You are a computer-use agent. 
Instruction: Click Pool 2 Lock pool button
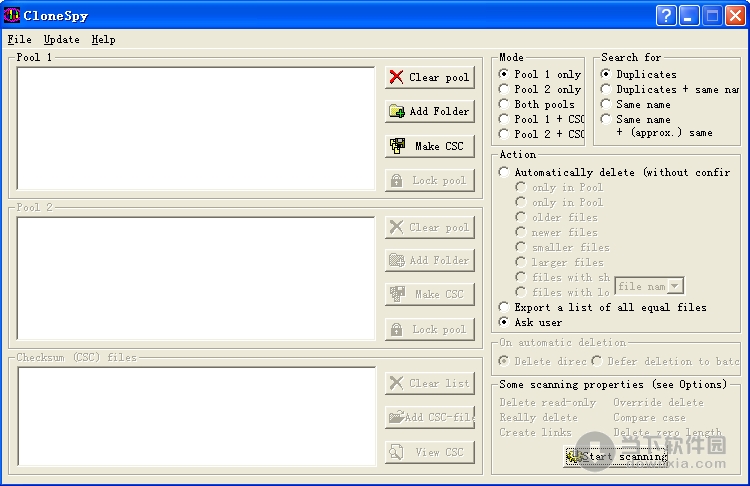pos(430,329)
